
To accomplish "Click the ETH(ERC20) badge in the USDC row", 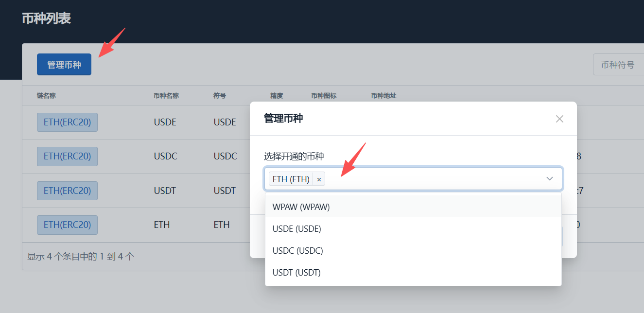I will 67,156.
